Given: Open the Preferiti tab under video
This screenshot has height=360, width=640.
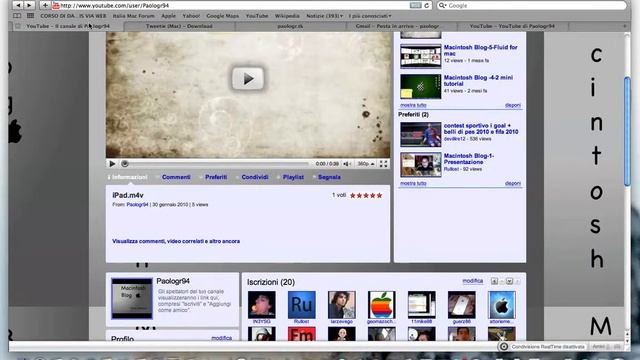Looking at the screenshot, I should [216, 177].
